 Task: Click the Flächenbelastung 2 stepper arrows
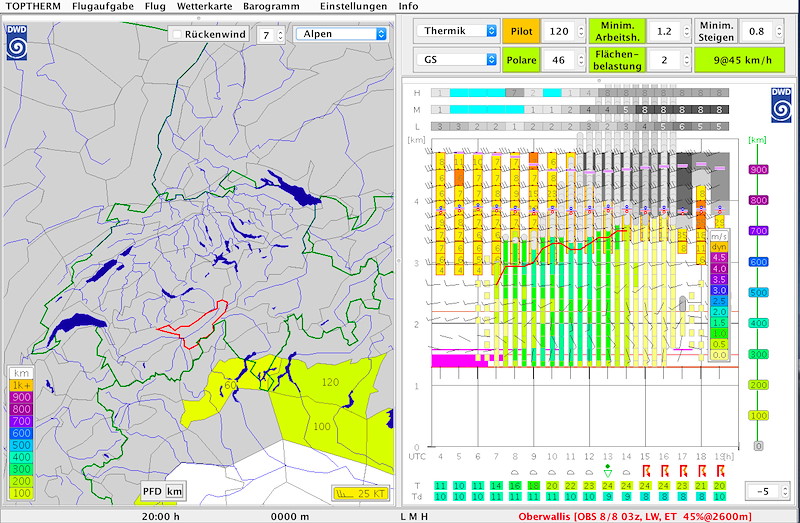coord(687,60)
